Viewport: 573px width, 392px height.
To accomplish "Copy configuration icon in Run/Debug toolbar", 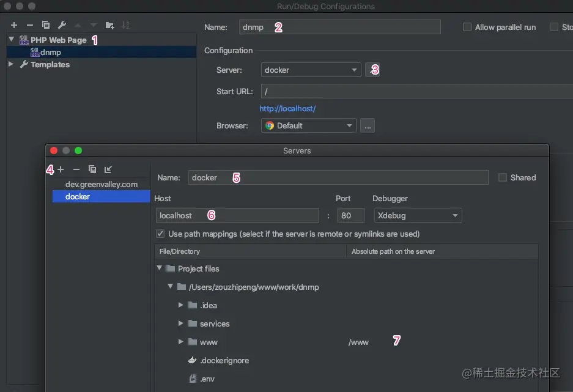I will coord(46,25).
